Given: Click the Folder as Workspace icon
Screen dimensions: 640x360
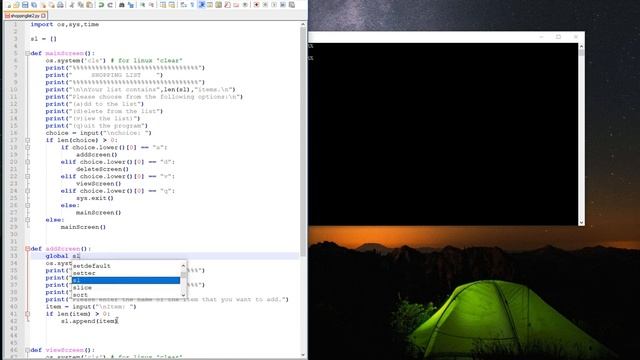Looking at the screenshot, I should pos(236,5).
